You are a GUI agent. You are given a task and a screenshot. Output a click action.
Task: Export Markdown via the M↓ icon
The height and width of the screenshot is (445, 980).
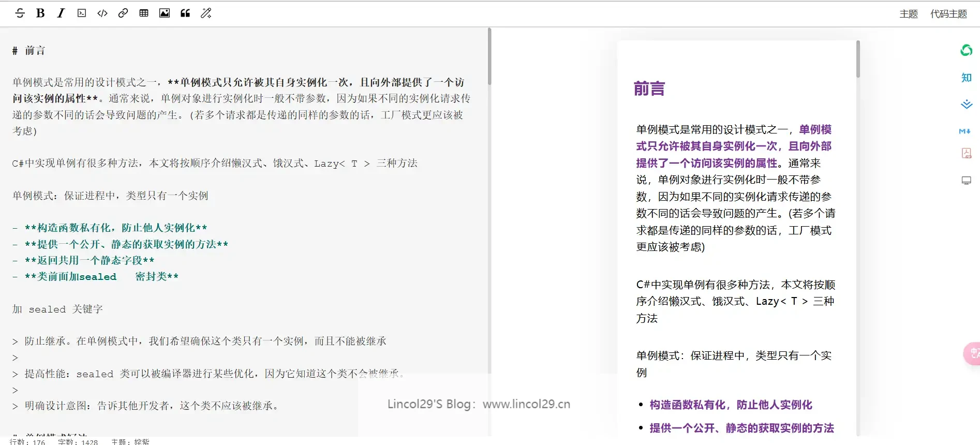pos(965,131)
